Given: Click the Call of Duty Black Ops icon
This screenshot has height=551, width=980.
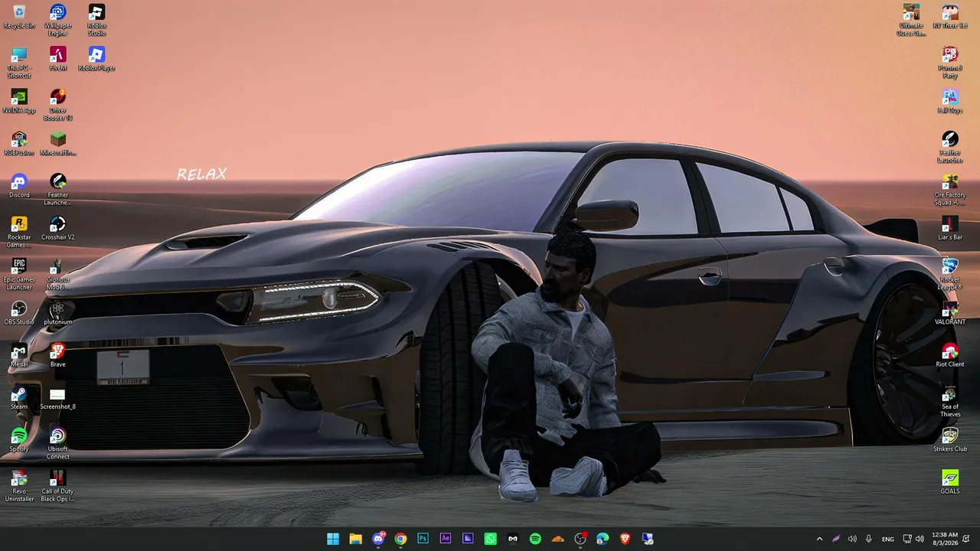Looking at the screenshot, I should tap(58, 486).
